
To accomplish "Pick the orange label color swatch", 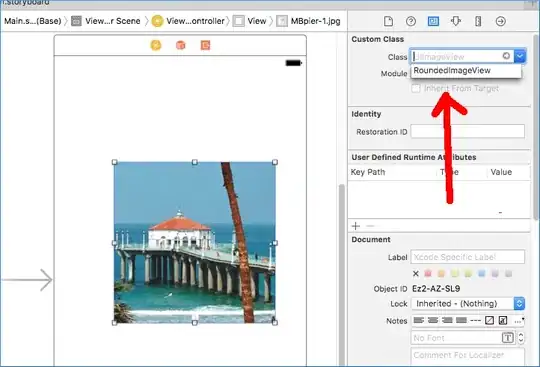I will pos(441,274).
